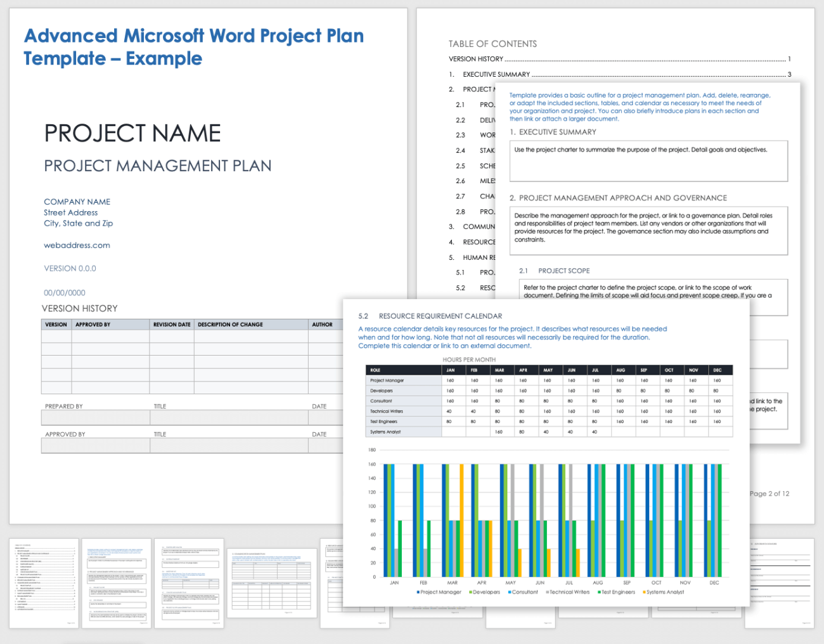The image size is (824, 644).
Task: Open the landscape table page thumbnail
Action: [272, 583]
